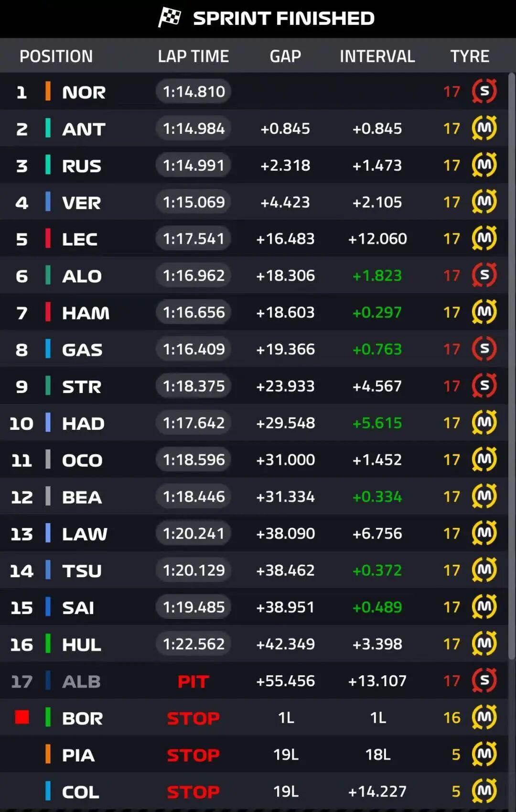Screen dimensions: 516x812
Task: Click the red stopped indicator beside BOR
Action: pyautogui.click(x=22, y=717)
